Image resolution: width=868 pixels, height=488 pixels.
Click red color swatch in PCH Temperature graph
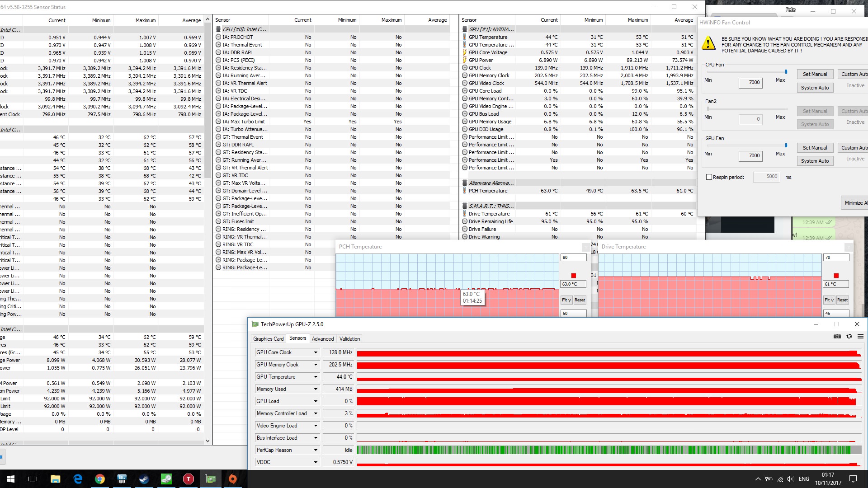pyautogui.click(x=573, y=276)
